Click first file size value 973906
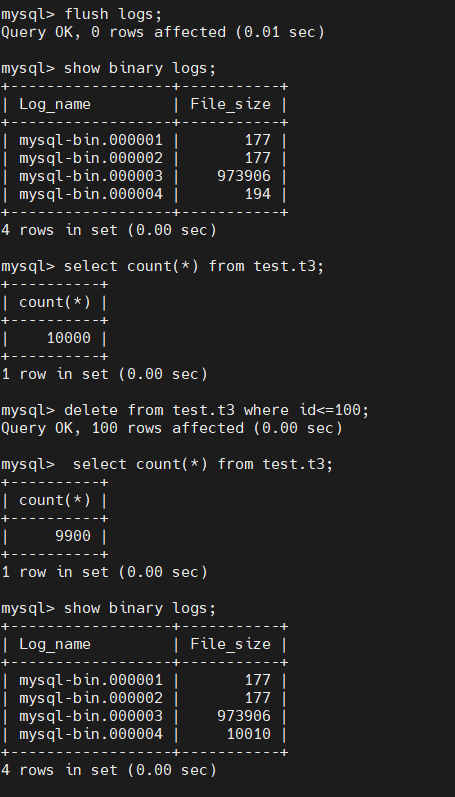 (x=244, y=176)
